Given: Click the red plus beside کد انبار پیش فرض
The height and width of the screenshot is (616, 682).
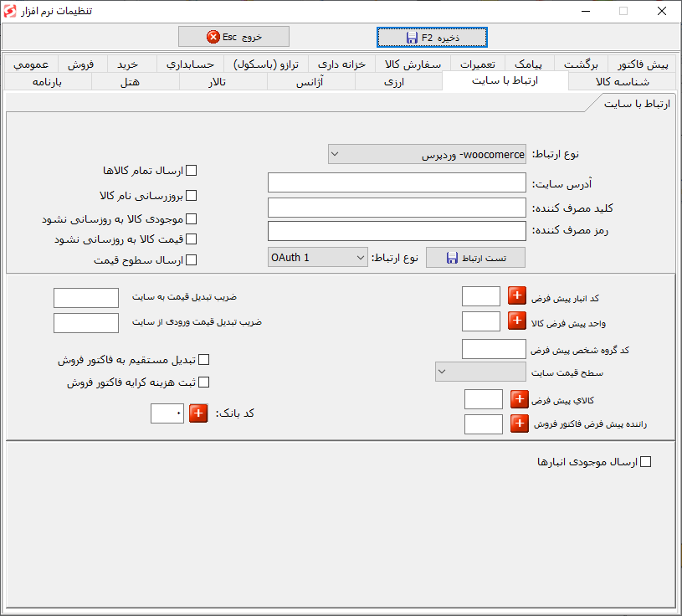Looking at the screenshot, I should (516, 295).
